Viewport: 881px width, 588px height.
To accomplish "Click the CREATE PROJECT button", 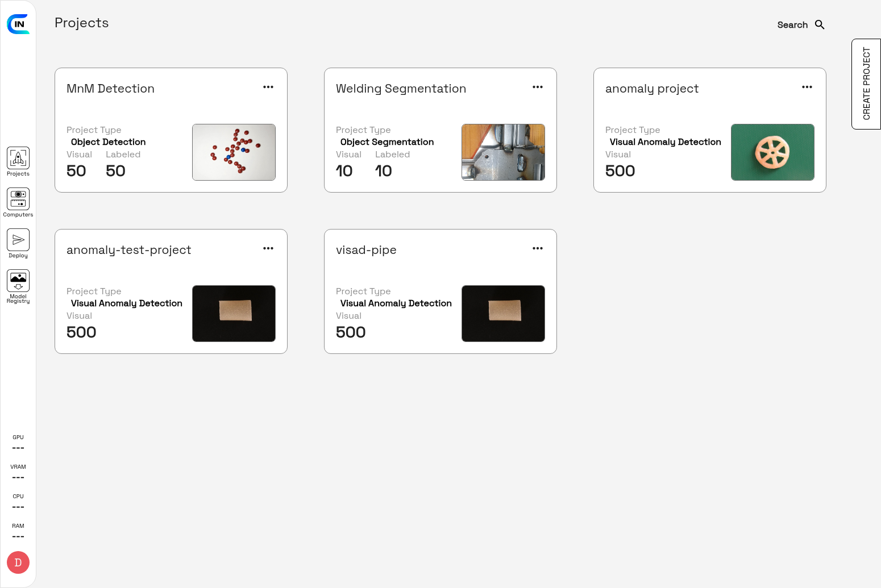I will (x=865, y=84).
